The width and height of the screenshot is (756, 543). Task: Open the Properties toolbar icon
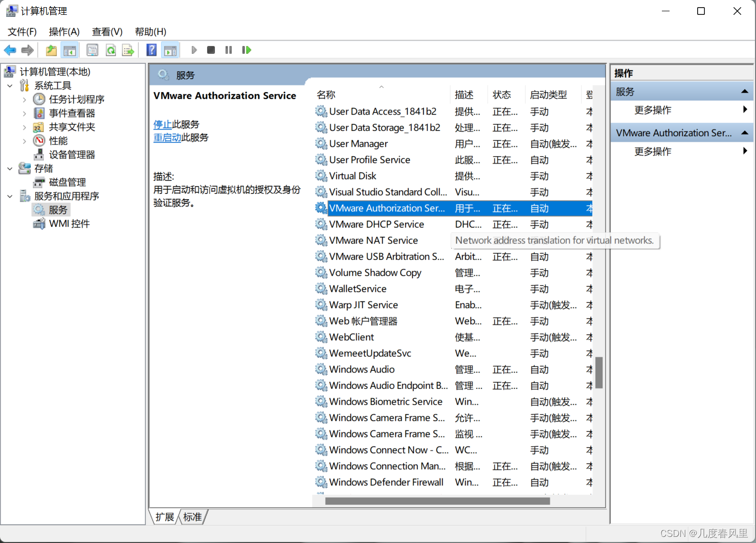pos(93,50)
